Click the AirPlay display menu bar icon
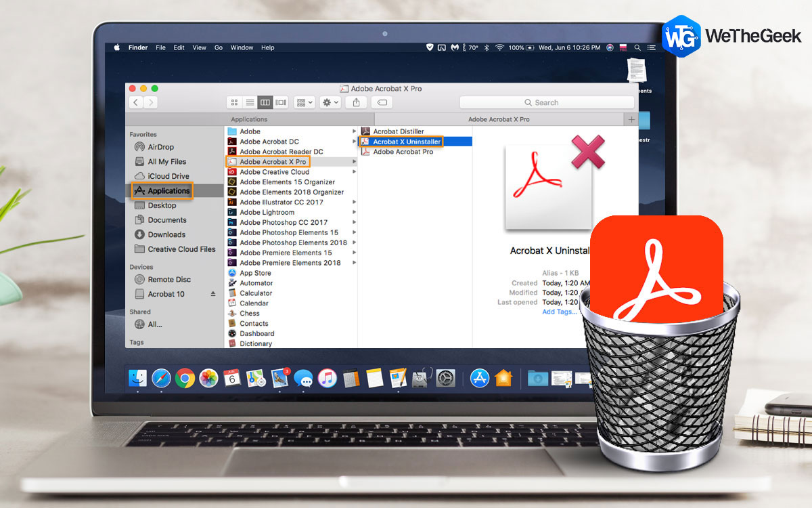812x508 pixels. coord(441,47)
